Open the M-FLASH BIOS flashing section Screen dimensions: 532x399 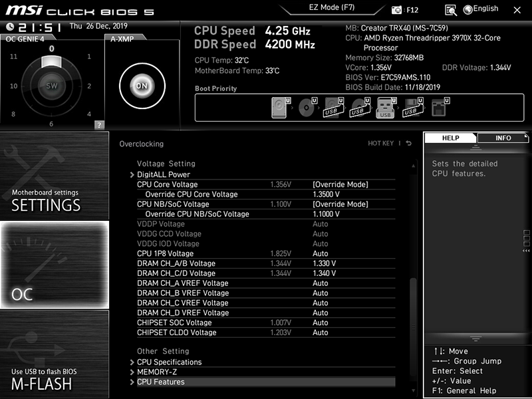pyautogui.click(x=55, y=354)
